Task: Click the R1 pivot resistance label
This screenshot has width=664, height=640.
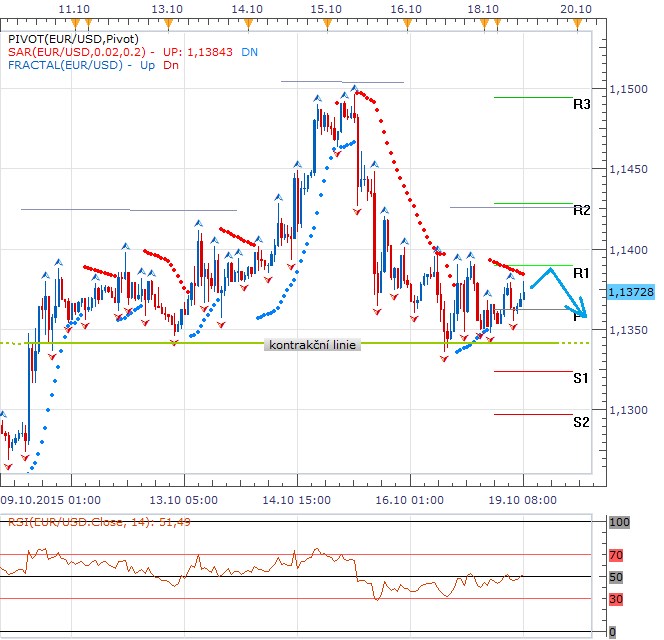Action: pyautogui.click(x=581, y=272)
